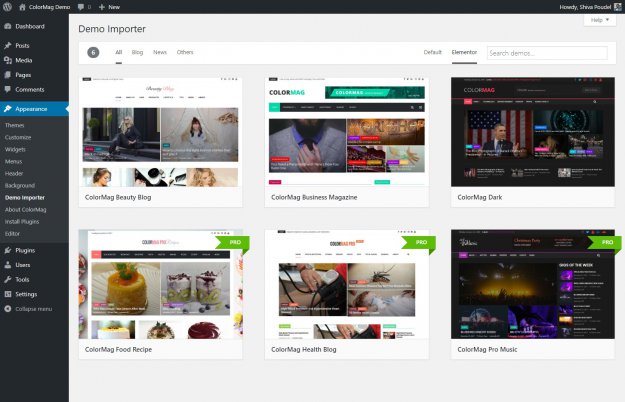Screen dimensions: 625x402
Task: Click the Search demos input field
Action: [546, 53]
